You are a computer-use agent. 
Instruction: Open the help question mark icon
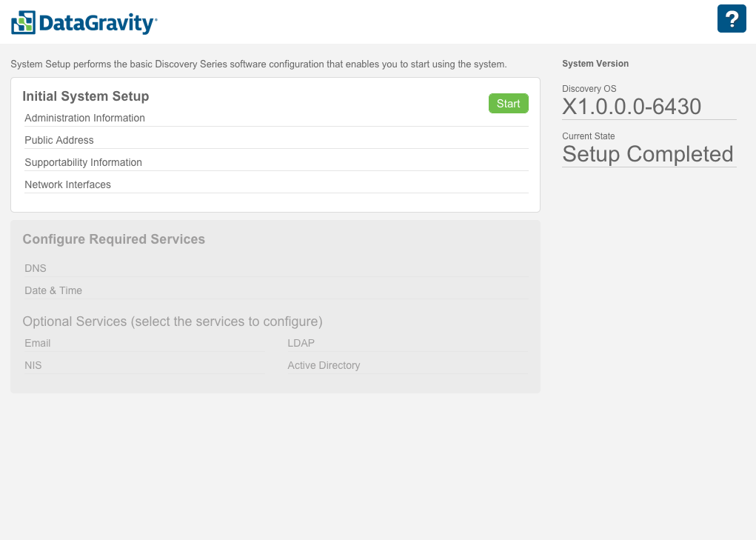[732, 19]
